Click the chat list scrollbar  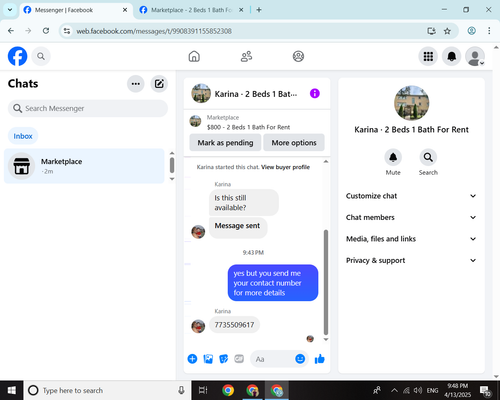click(x=172, y=165)
